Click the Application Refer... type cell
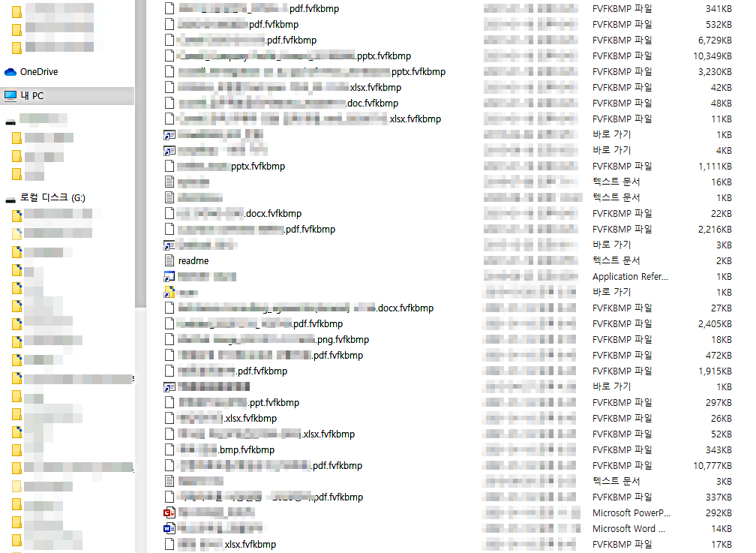The height and width of the screenshot is (553, 756). click(x=630, y=276)
